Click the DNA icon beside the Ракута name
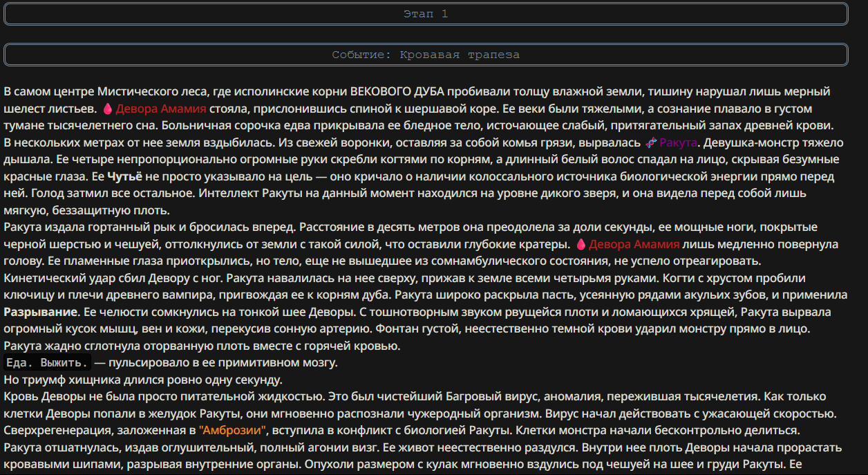The width and height of the screenshot is (868, 475). tap(650, 142)
